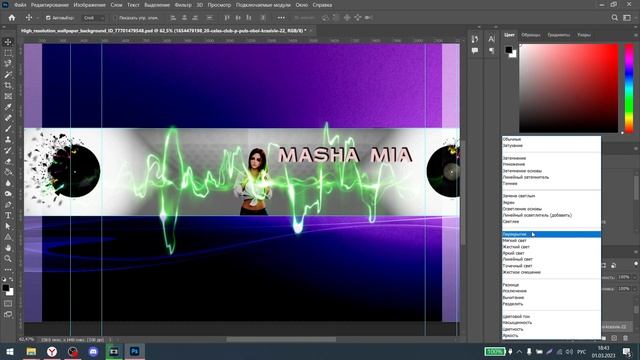Open the workspace switcher icon

click(x=627, y=18)
